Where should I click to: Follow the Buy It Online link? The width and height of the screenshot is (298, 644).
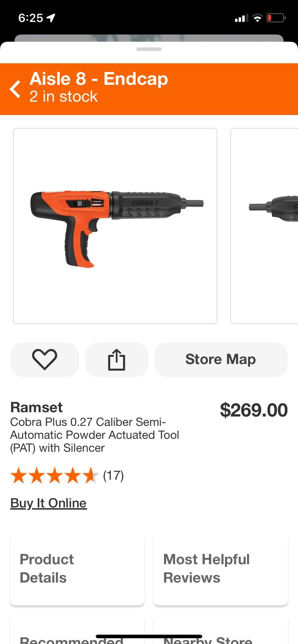tap(48, 503)
